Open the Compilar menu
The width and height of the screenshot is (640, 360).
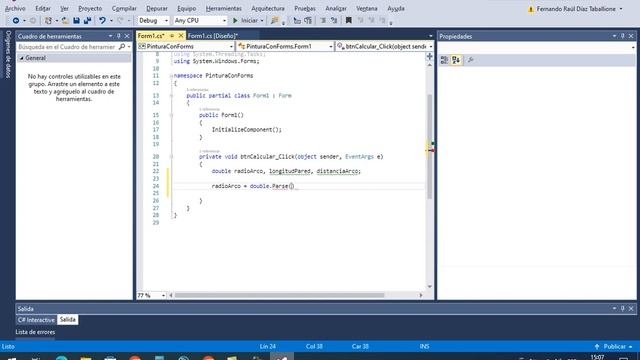(x=124, y=8)
